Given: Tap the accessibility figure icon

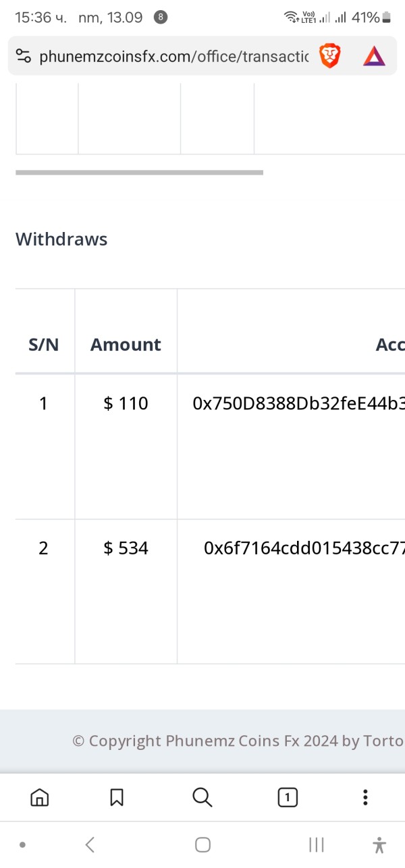Looking at the screenshot, I should [379, 844].
